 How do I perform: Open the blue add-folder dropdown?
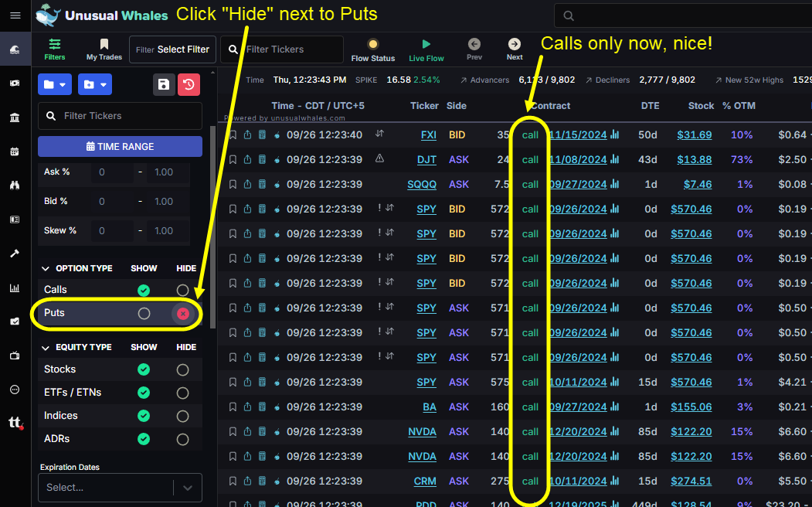pyautogui.click(x=95, y=84)
